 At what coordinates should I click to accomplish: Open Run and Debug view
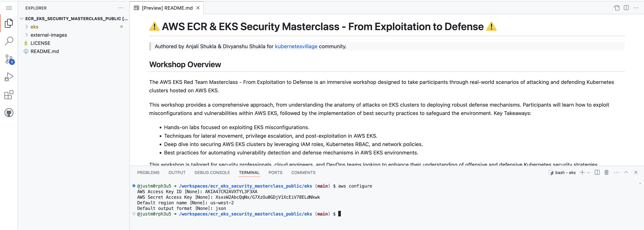tap(9, 77)
